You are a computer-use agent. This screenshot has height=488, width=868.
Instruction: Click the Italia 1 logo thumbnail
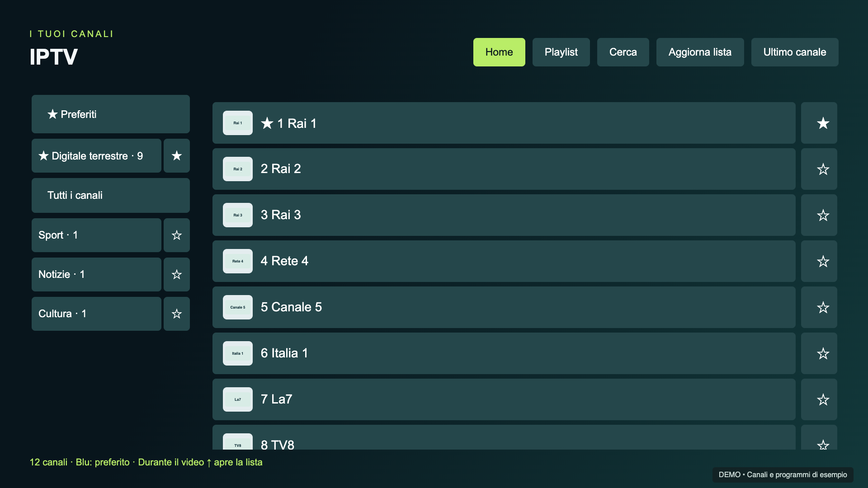tap(238, 353)
